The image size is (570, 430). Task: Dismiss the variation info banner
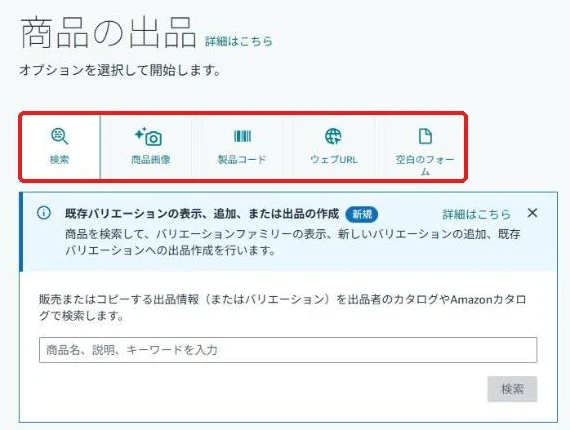532,213
